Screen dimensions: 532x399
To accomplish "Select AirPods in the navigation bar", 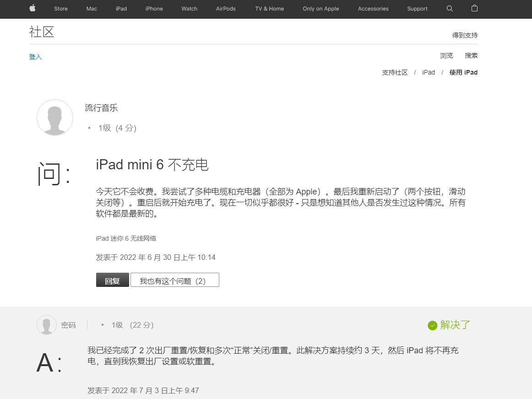I will (225, 9).
